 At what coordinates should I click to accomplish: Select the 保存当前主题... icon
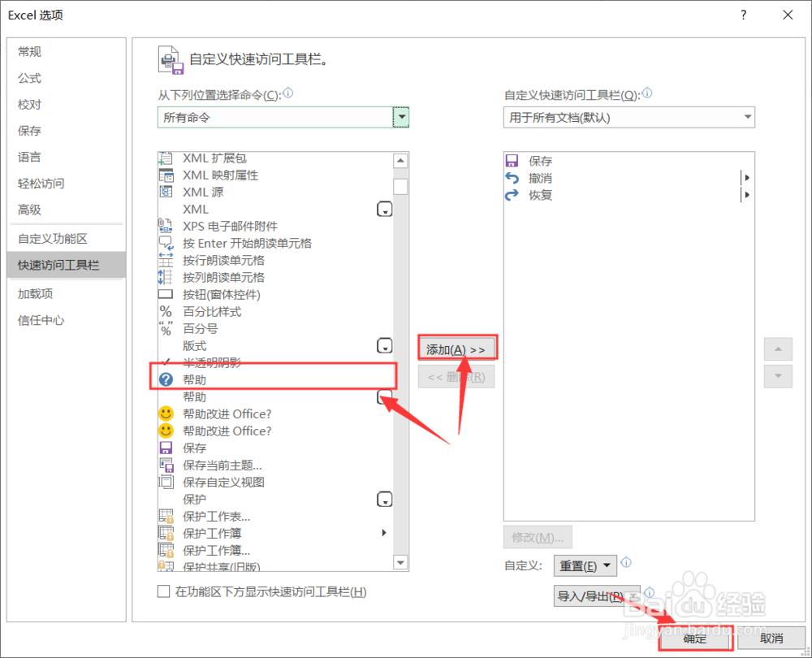[166, 465]
